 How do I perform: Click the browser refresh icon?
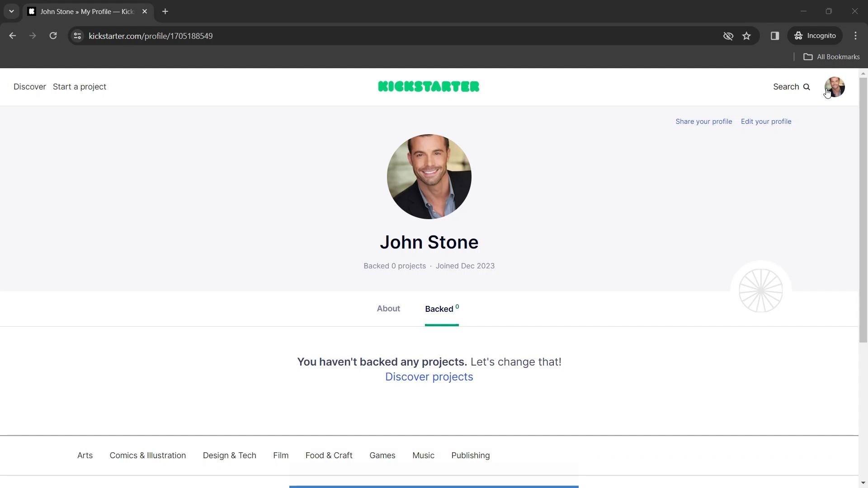coord(53,36)
